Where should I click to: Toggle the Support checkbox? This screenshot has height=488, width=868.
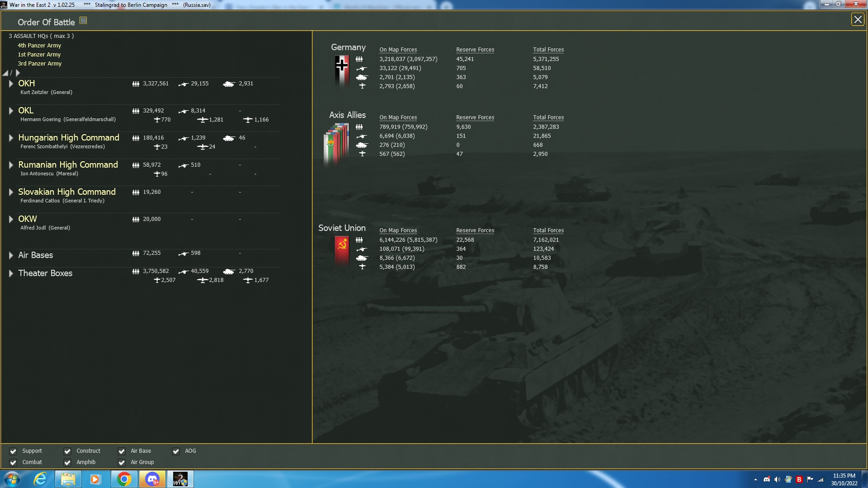(13, 451)
